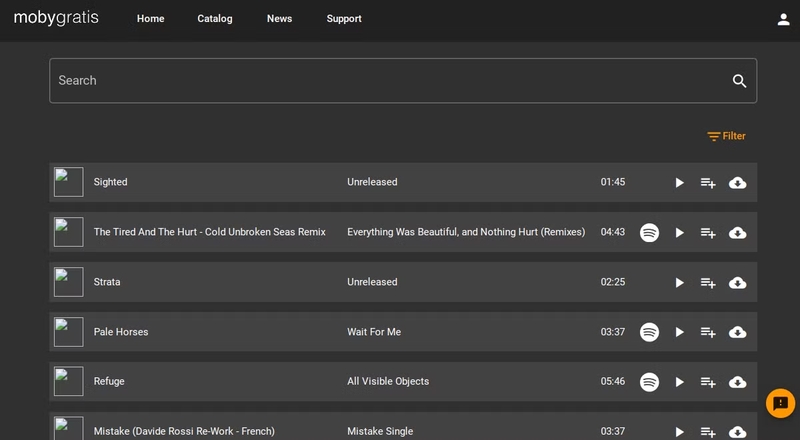Click thumbnail for The Tired And The Hurt
This screenshot has width=800, height=440.
pos(69,232)
